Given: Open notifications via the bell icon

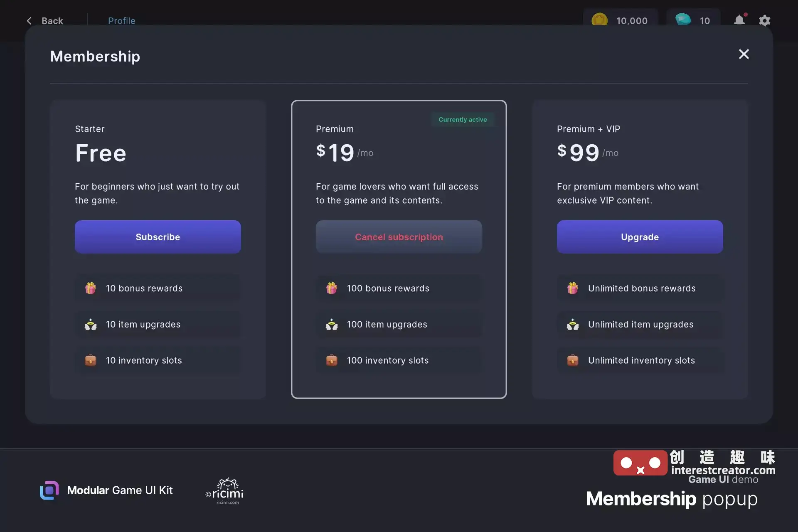Looking at the screenshot, I should coord(739,20).
